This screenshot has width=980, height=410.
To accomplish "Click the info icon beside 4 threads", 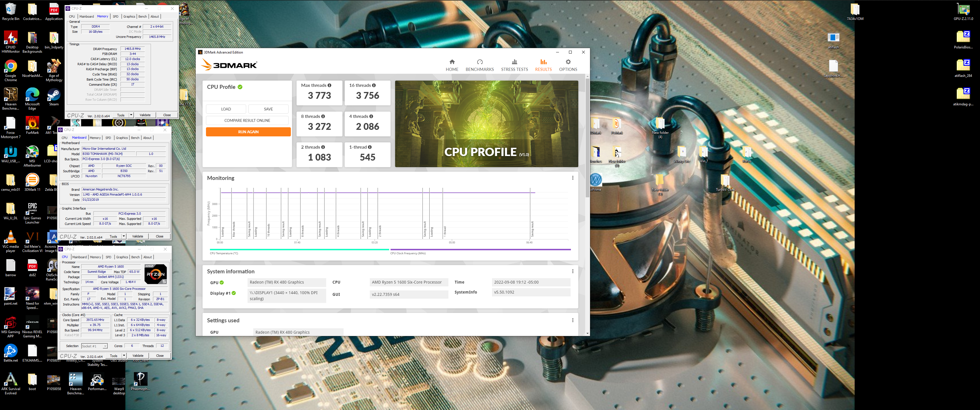I will click(371, 116).
